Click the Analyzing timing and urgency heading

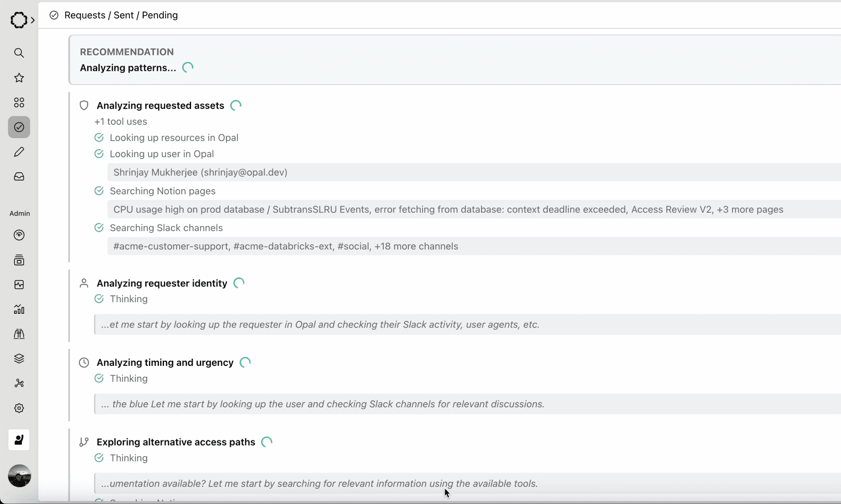click(165, 363)
